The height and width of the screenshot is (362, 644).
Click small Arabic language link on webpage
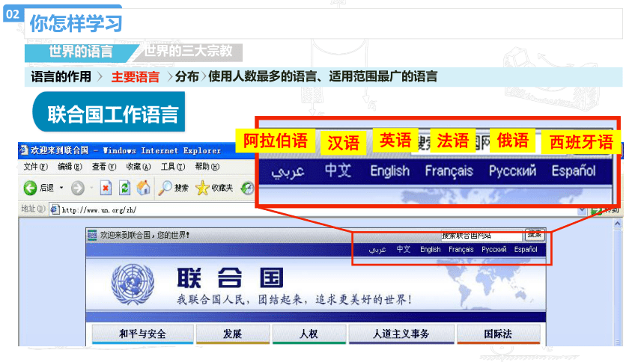(x=377, y=250)
